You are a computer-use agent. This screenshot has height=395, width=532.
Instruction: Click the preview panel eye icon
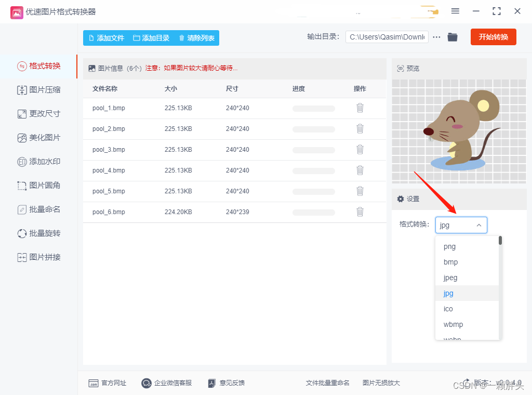tap(401, 69)
